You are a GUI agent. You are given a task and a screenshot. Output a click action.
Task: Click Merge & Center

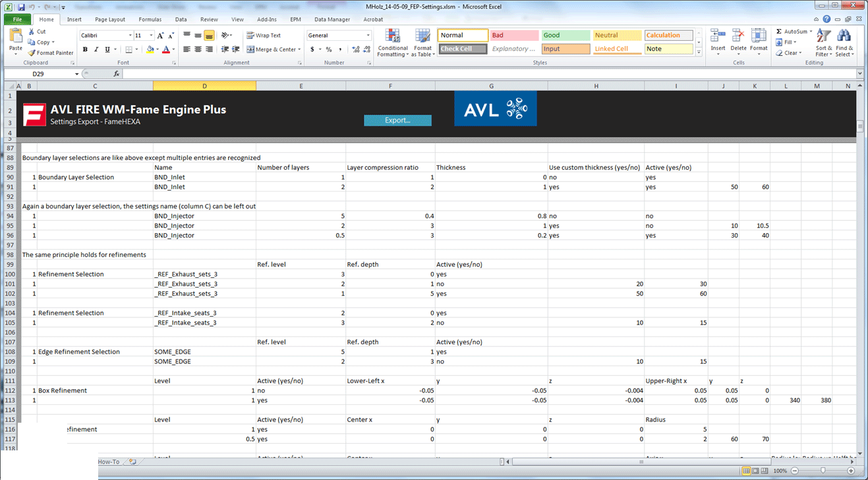[x=271, y=49]
